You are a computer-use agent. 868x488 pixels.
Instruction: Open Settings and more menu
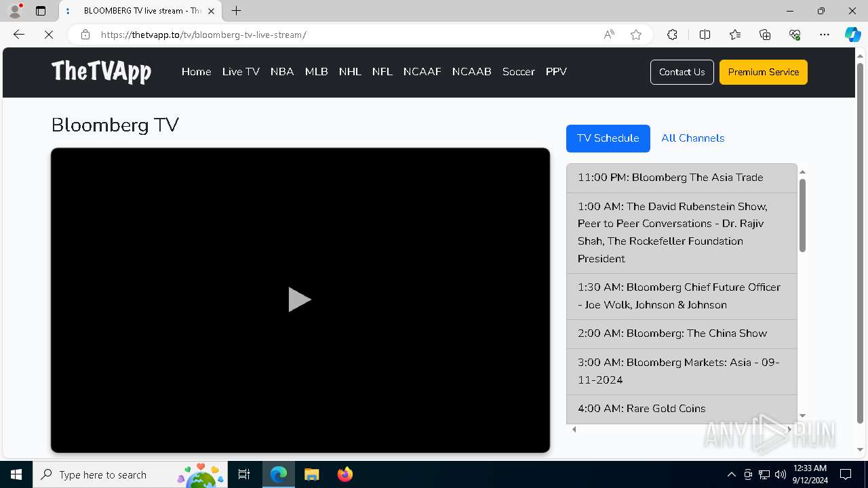click(x=825, y=35)
